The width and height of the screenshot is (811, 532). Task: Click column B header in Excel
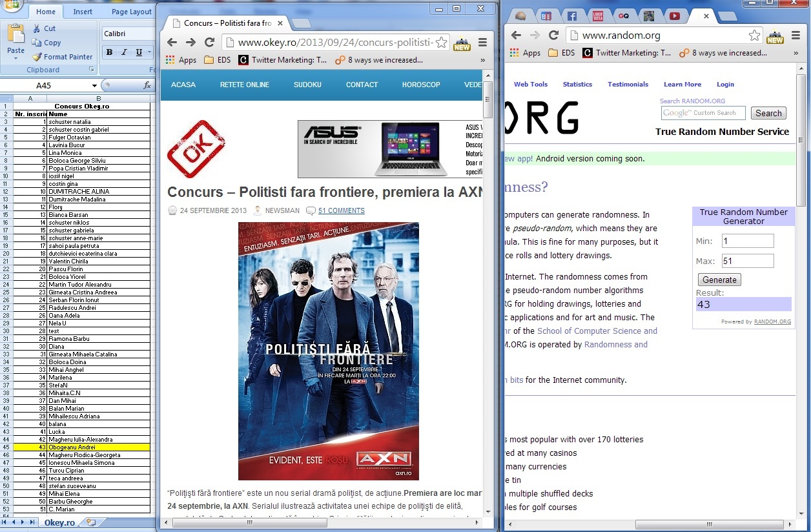point(98,98)
